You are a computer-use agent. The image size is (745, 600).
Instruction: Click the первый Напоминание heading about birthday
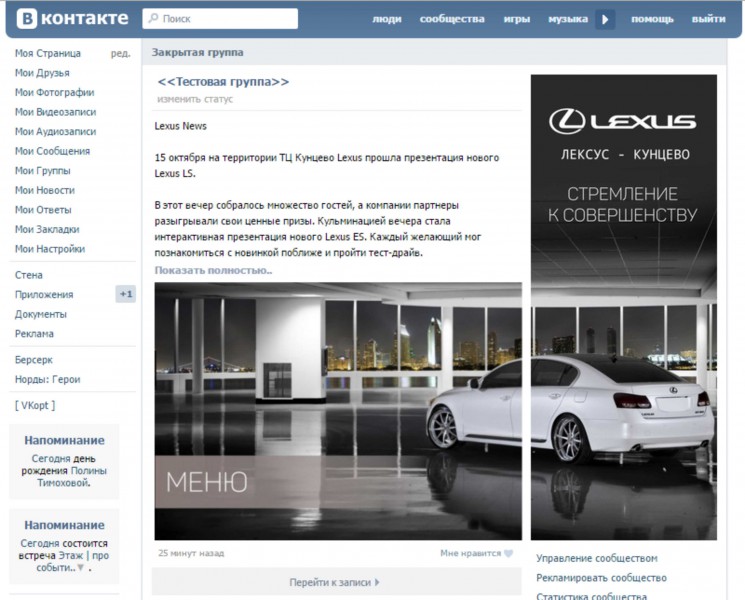[64, 440]
